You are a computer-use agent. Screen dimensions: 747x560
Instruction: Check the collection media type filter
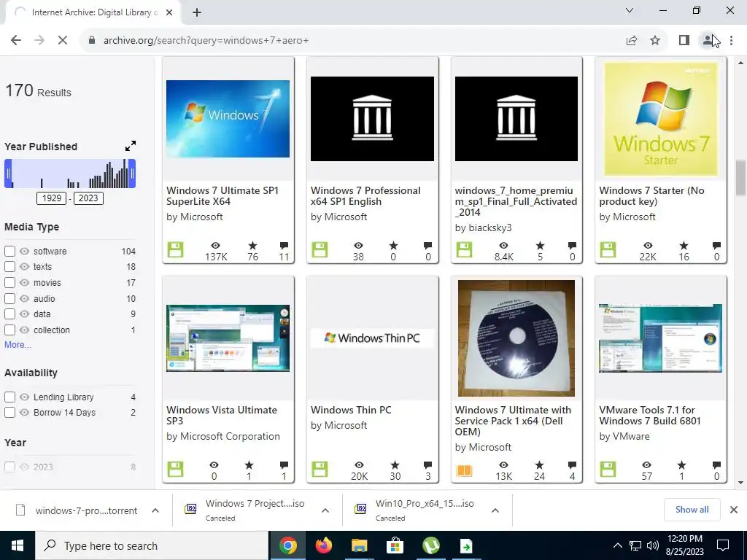pos(9,330)
